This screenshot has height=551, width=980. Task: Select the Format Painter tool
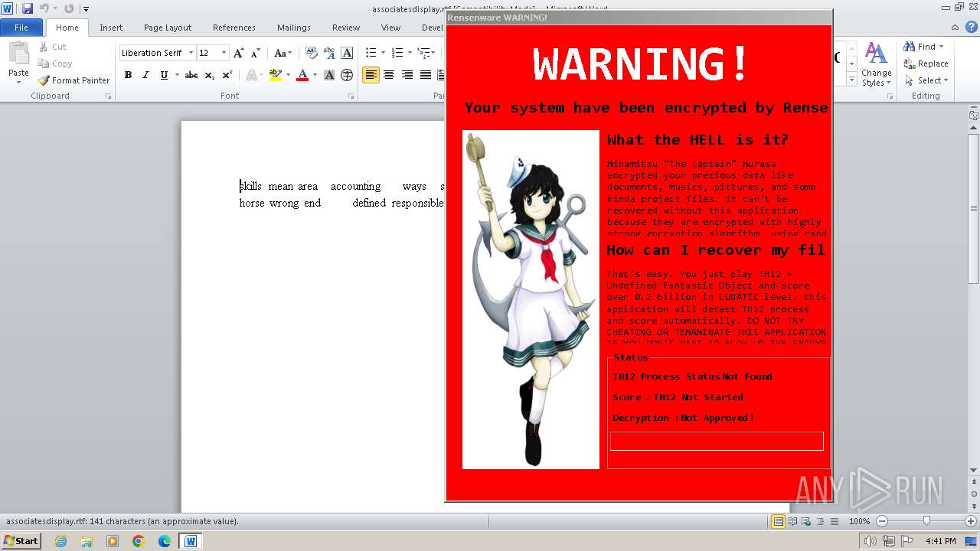tap(73, 80)
